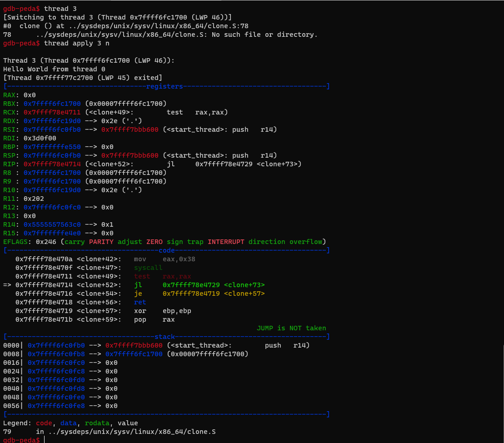
Task: Click the RCX address 0x7ffff78e4711
Action: pyautogui.click(x=52, y=112)
